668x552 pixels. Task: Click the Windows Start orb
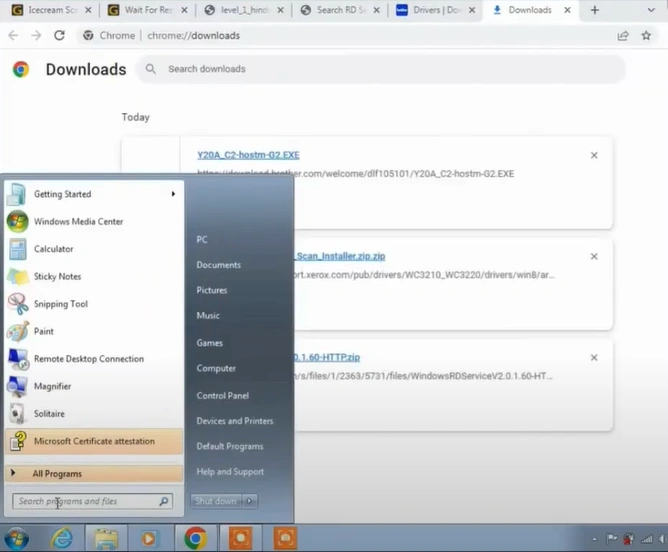tap(17, 539)
